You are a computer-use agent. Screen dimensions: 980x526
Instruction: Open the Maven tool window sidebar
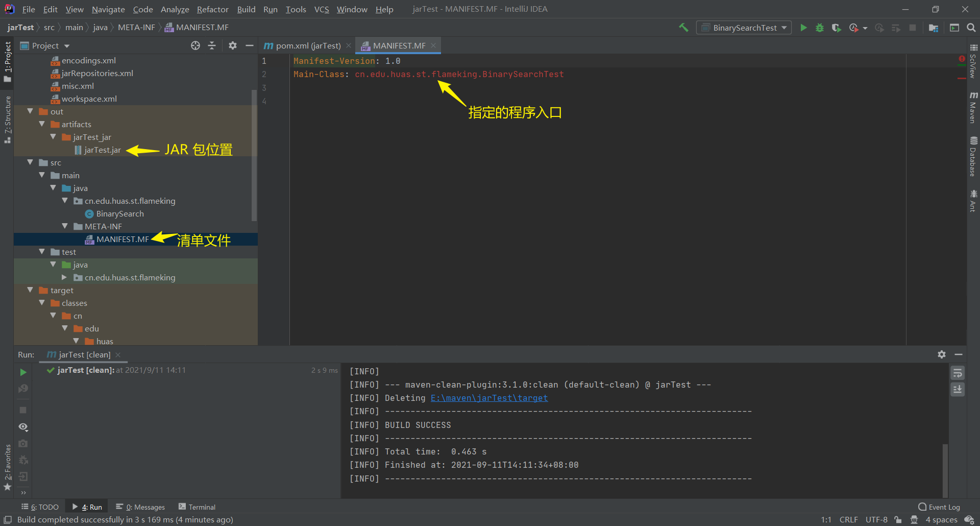tap(973, 108)
